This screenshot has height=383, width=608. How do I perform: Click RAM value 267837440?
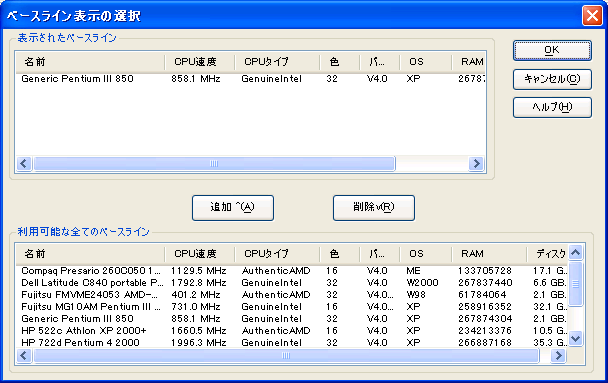coord(485,283)
